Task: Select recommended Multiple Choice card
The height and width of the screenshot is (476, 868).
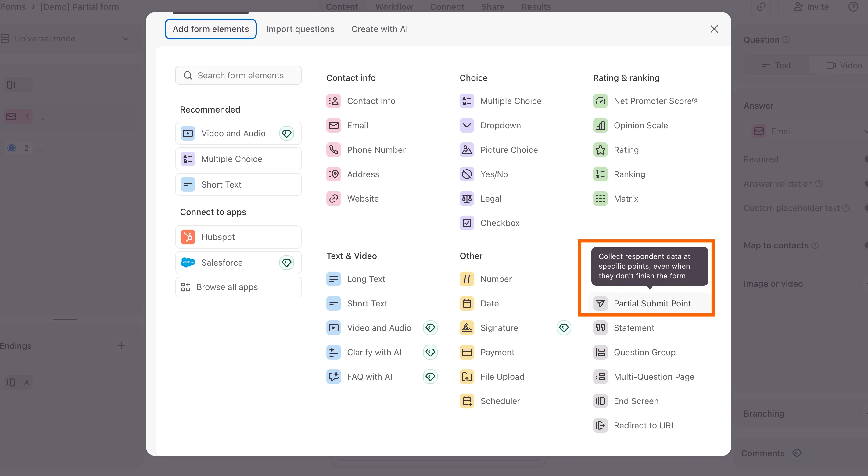Action: click(x=238, y=159)
